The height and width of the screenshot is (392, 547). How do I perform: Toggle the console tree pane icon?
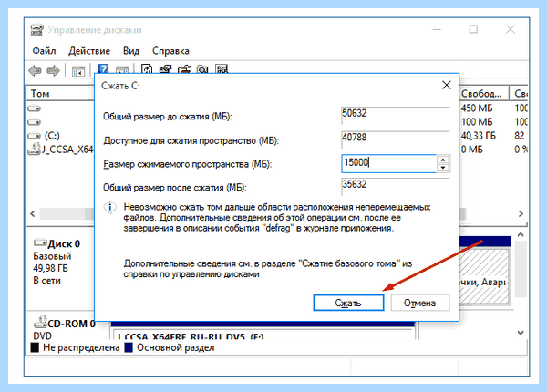[x=78, y=71]
